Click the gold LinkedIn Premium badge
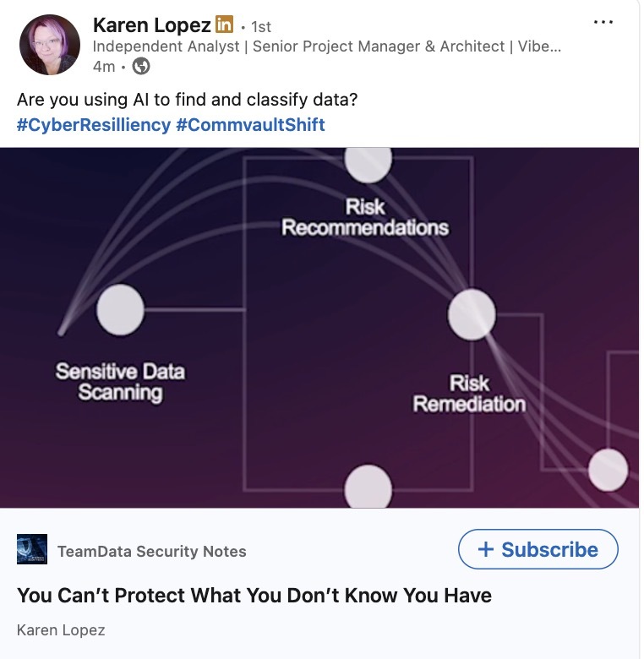 pyautogui.click(x=224, y=25)
